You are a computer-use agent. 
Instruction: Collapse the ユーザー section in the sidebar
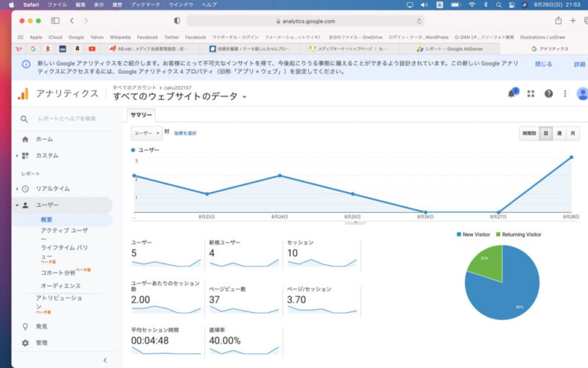pos(17,205)
